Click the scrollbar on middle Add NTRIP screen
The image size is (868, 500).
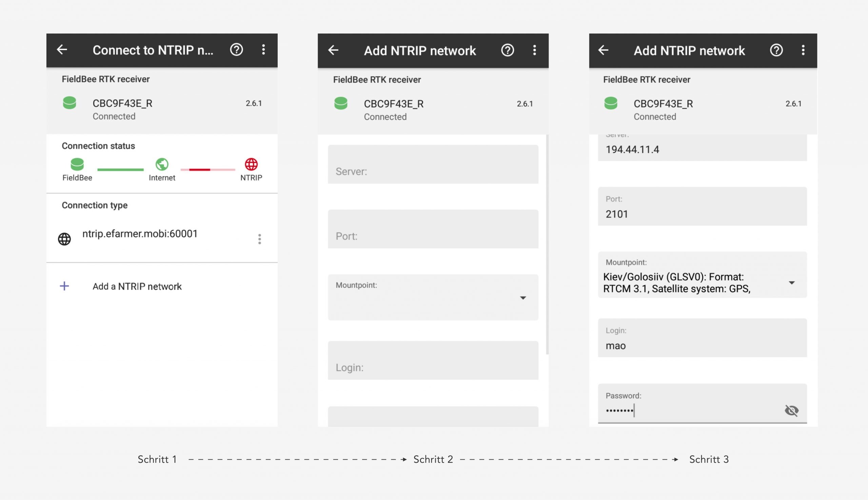(x=547, y=245)
